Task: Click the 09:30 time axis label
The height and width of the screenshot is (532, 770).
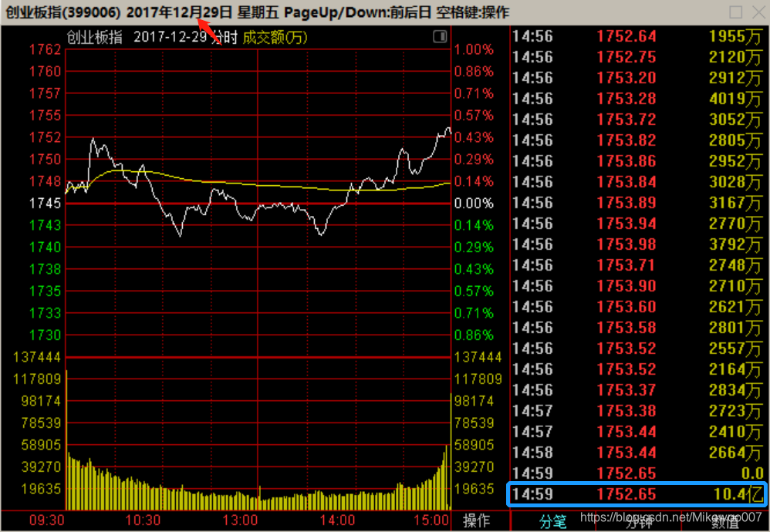Action: click(x=46, y=520)
